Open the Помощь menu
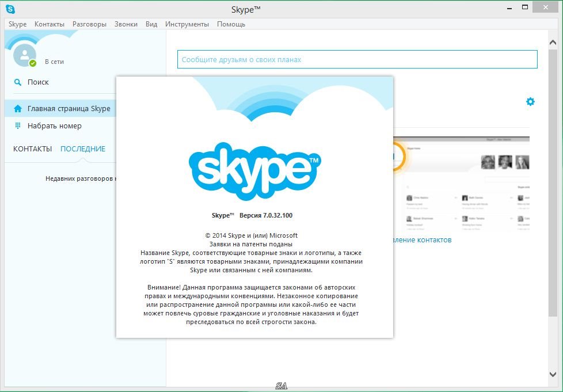This screenshot has width=563, height=392. [231, 24]
